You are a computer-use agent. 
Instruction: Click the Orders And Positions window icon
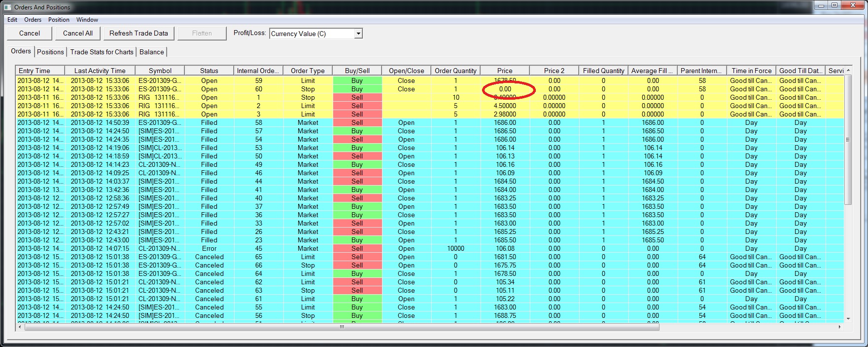7,7
